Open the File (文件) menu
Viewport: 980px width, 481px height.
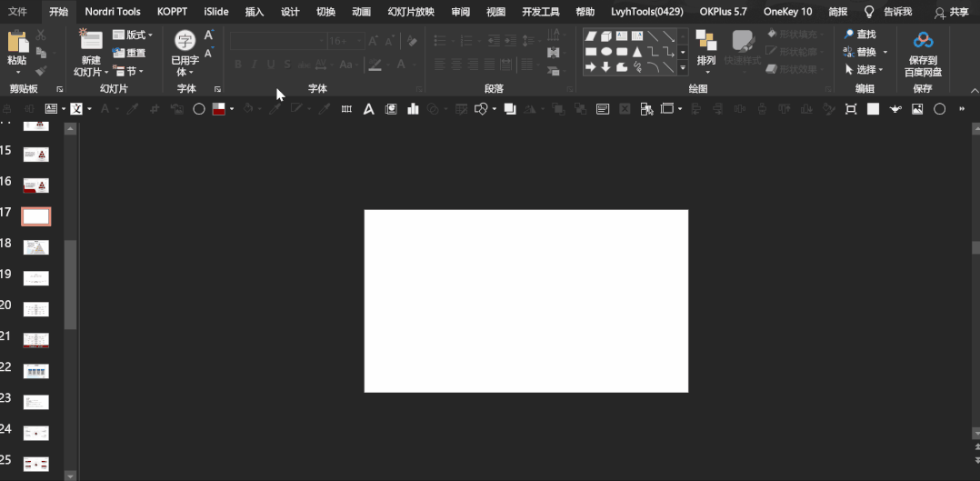(17, 12)
